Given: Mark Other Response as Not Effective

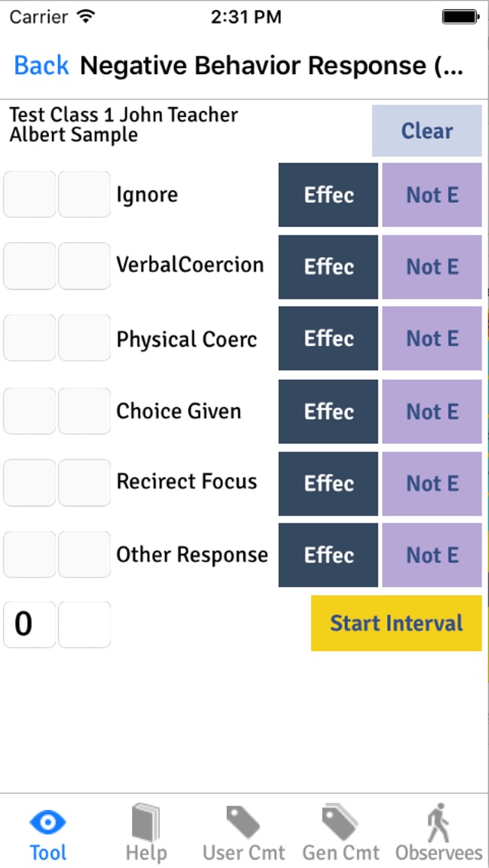Looking at the screenshot, I should 432,555.
